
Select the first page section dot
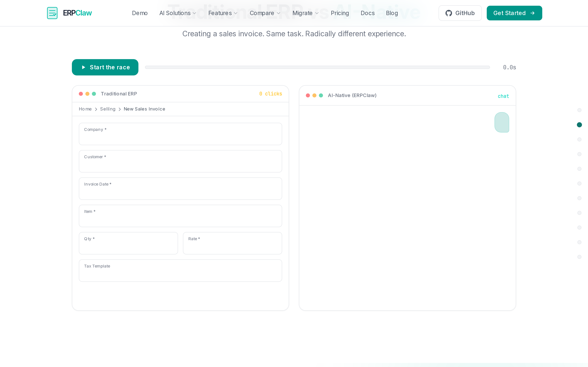[x=579, y=110]
